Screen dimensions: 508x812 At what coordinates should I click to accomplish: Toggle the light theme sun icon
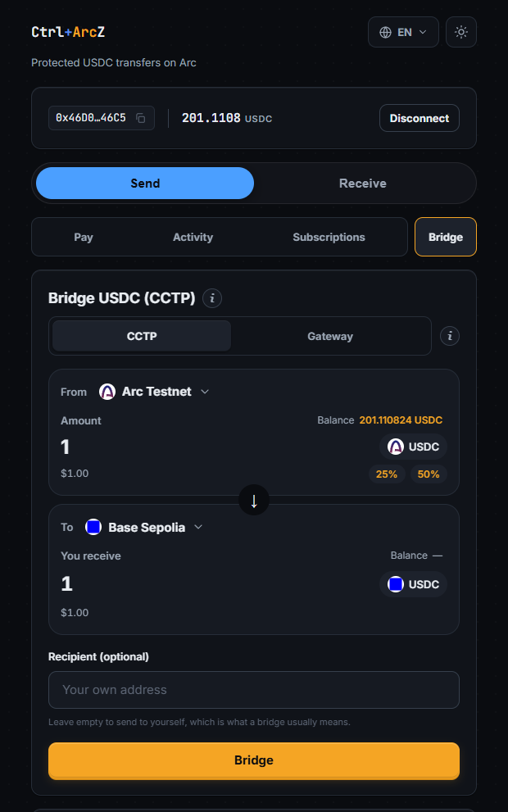coord(460,32)
